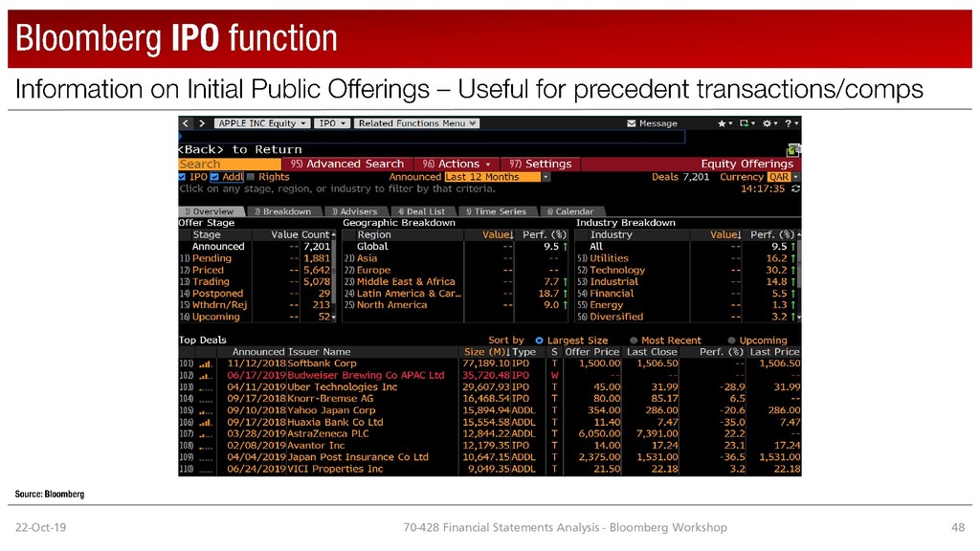Open the Japan Post Insurance Co Ltd deal

click(x=489, y=457)
